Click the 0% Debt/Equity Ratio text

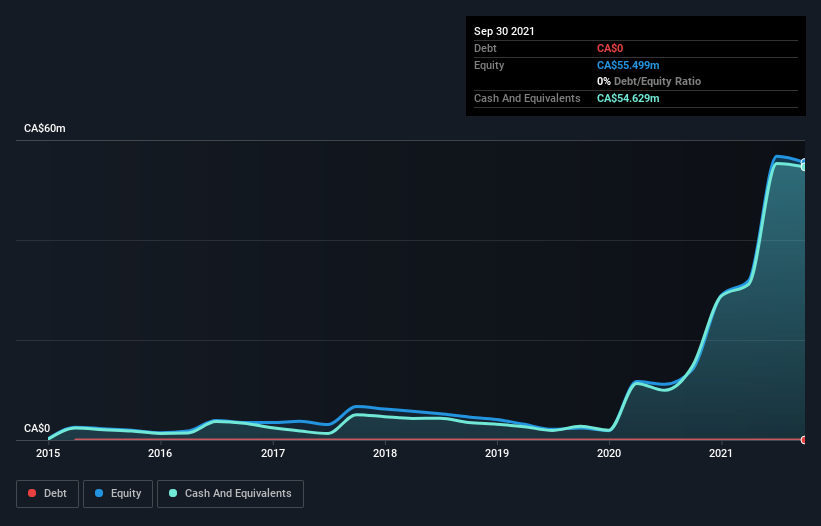point(649,81)
